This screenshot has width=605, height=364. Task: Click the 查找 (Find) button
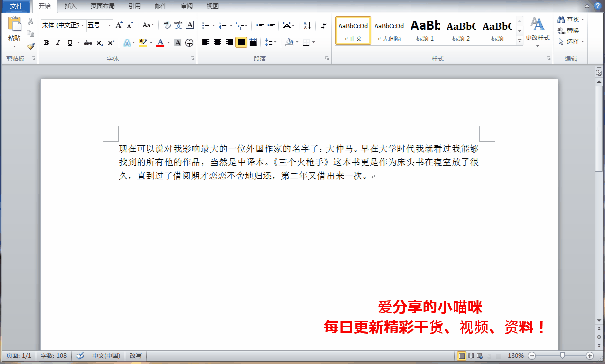tap(571, 20)
